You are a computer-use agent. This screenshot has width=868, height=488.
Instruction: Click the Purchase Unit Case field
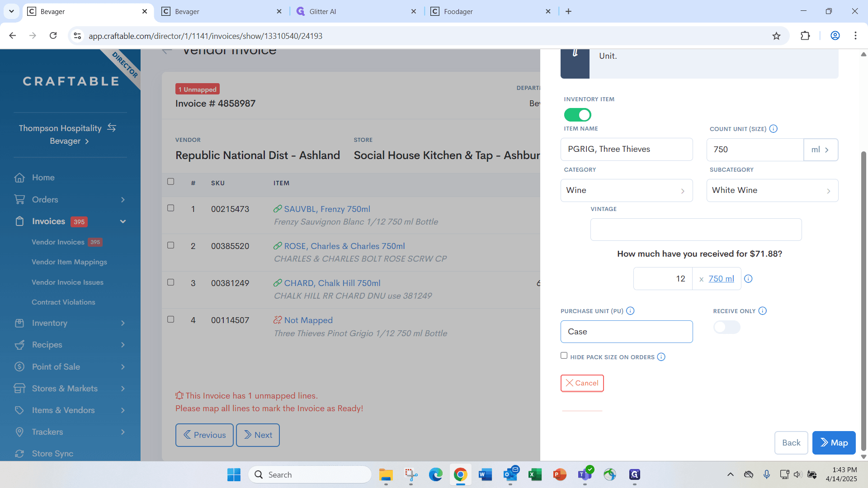[x=627, y=332]
